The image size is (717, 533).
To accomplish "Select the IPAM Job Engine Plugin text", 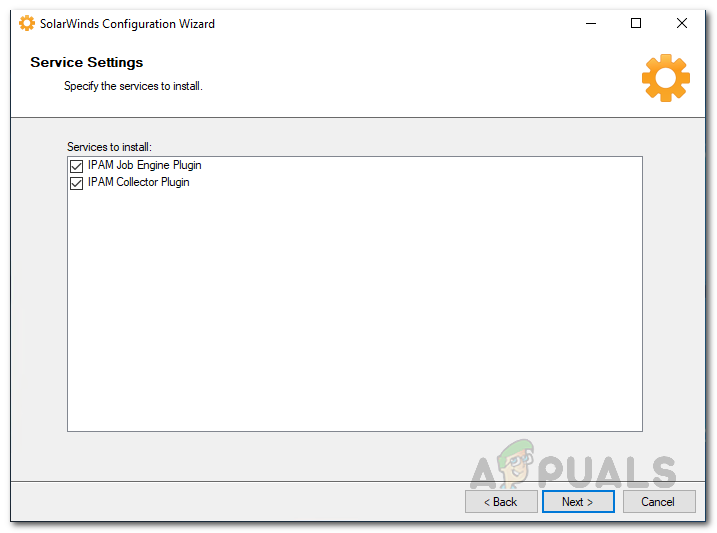I will (144, 165).
